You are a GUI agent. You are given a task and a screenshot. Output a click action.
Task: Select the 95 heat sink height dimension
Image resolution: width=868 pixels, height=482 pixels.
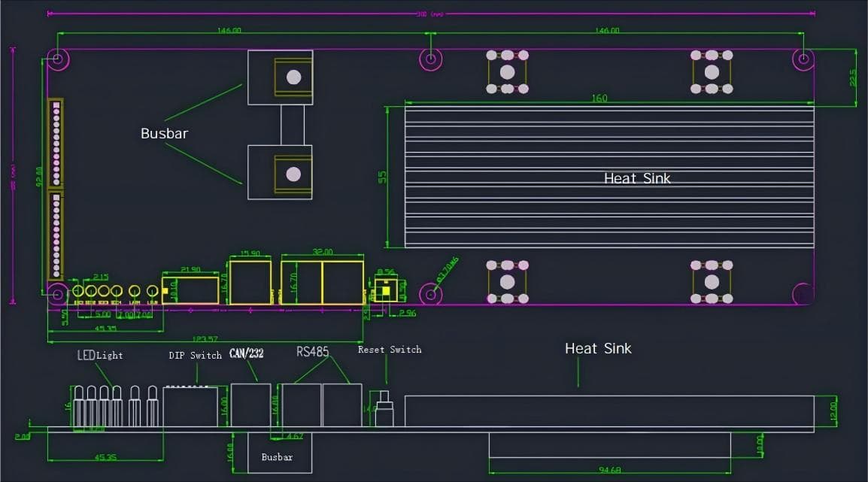(x=383, y=177)
